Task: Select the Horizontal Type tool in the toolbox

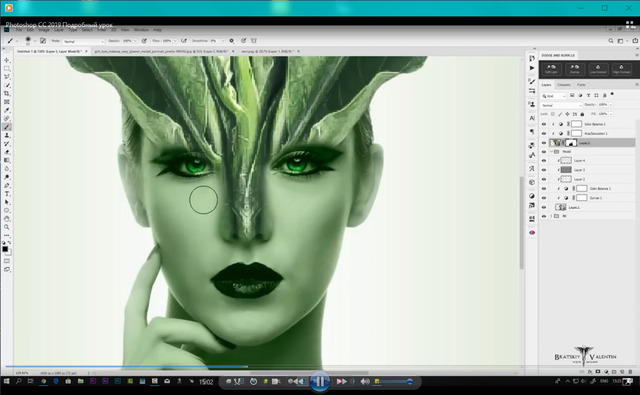Action: (x=7, y=194)
